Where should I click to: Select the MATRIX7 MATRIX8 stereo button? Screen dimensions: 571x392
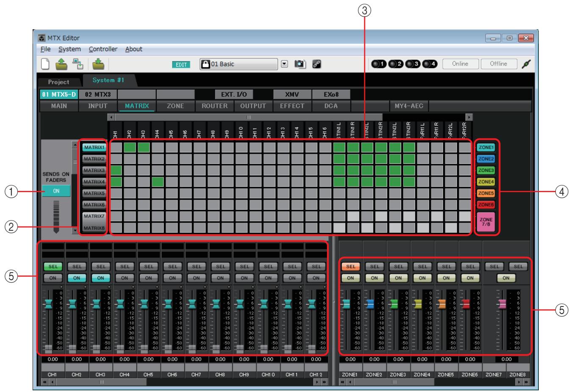click(x=94, y=222)
